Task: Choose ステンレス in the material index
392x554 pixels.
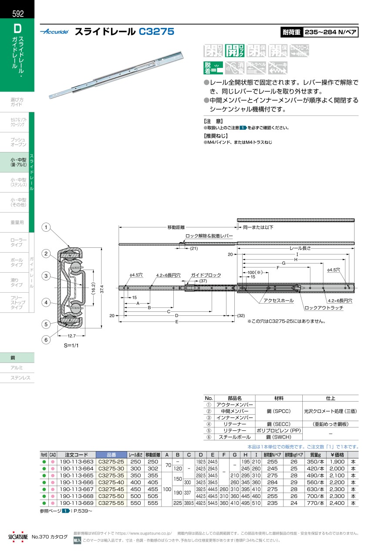Action: (20, 378)
